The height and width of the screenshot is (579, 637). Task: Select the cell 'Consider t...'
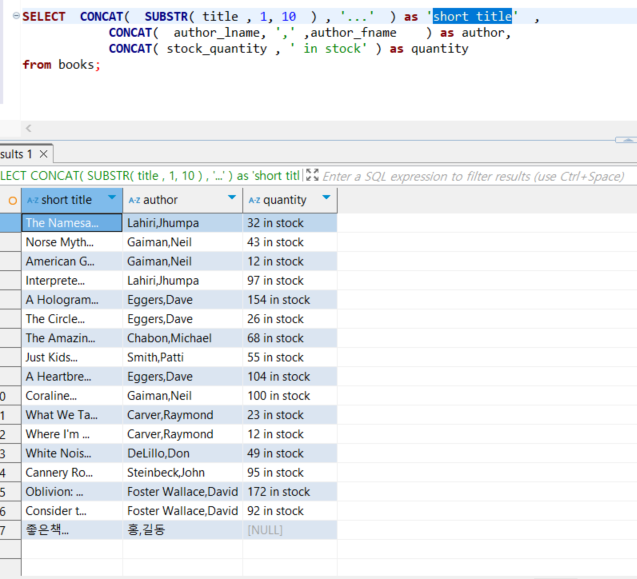[x=72, y=511]
